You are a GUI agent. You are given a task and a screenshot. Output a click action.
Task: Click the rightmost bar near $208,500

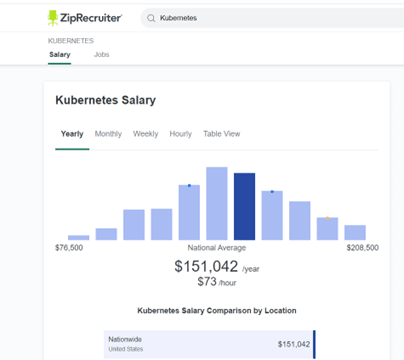(x=355, y=233)
